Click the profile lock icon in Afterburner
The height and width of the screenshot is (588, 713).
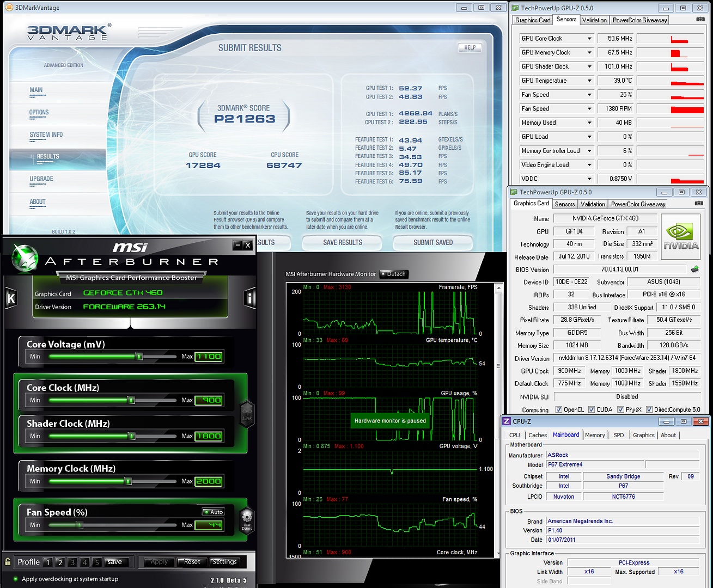coord(8,561)
